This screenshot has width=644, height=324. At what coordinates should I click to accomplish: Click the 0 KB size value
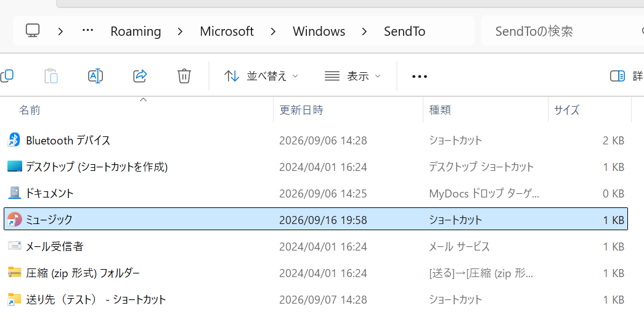pos(614,193)
